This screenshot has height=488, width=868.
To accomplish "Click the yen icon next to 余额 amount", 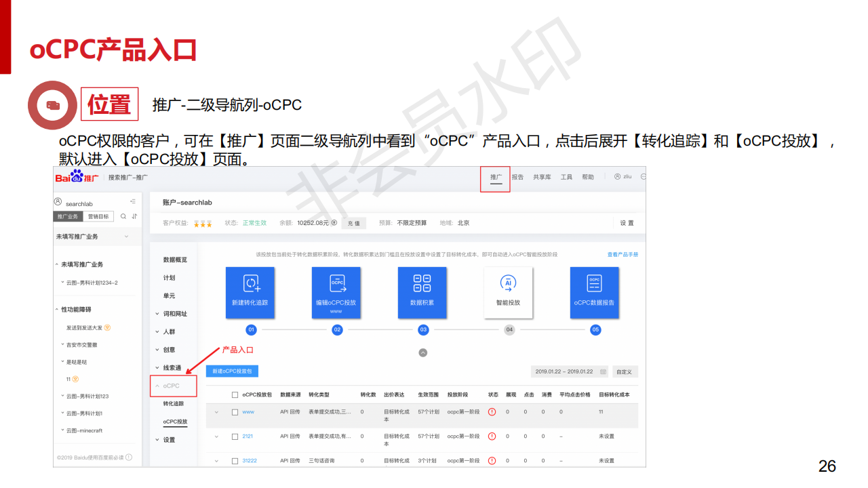I will (334, 223).
